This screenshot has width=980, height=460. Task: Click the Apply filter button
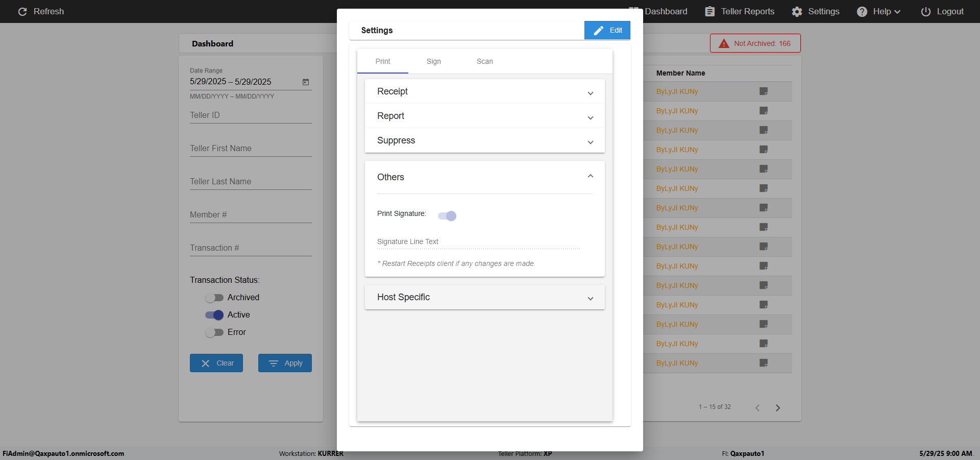pyautogui.click(x=285, y=363)
